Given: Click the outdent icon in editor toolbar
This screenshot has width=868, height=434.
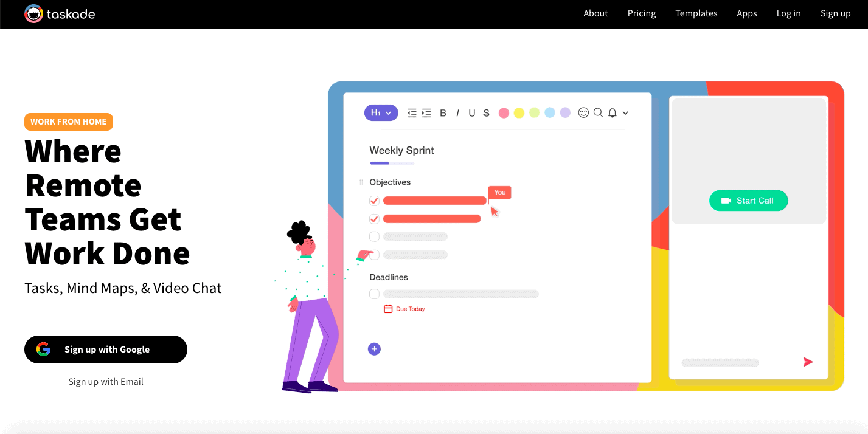Looking at the screenshot, I should pyautogui.click(x=412, y=113).
